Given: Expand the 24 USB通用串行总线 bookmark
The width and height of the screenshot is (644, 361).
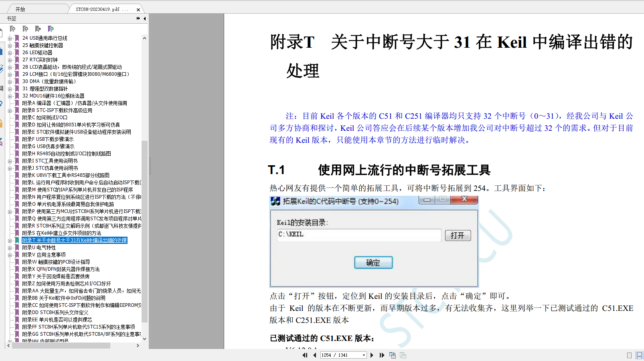Looking at the screenshot, I should pos(10,39).
